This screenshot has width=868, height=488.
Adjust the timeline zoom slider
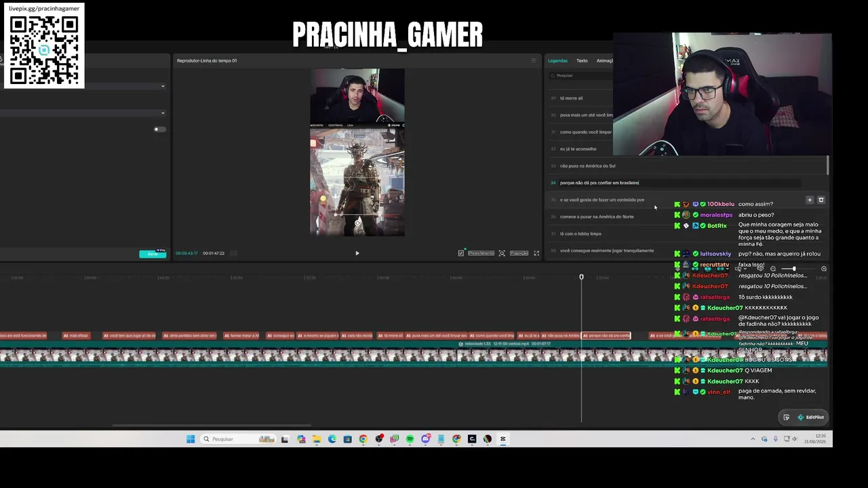point(793,269)
